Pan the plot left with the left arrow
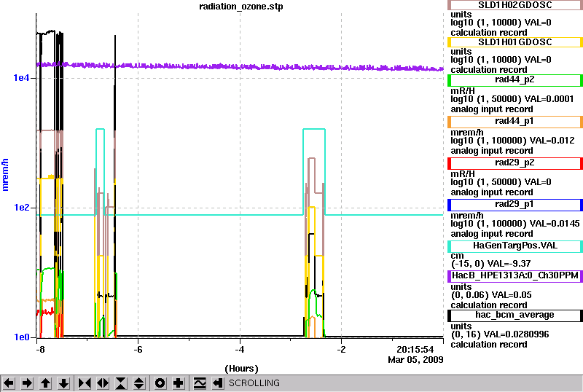The image size is (583, 392). tap(9, 383)
